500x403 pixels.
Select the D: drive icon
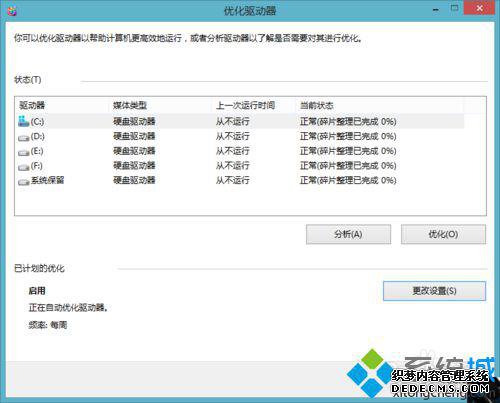(x=23, y=138)
